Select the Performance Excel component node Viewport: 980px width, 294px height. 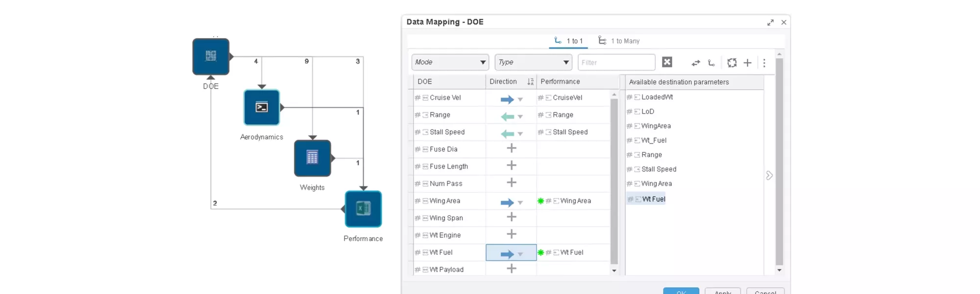[363, 209]
